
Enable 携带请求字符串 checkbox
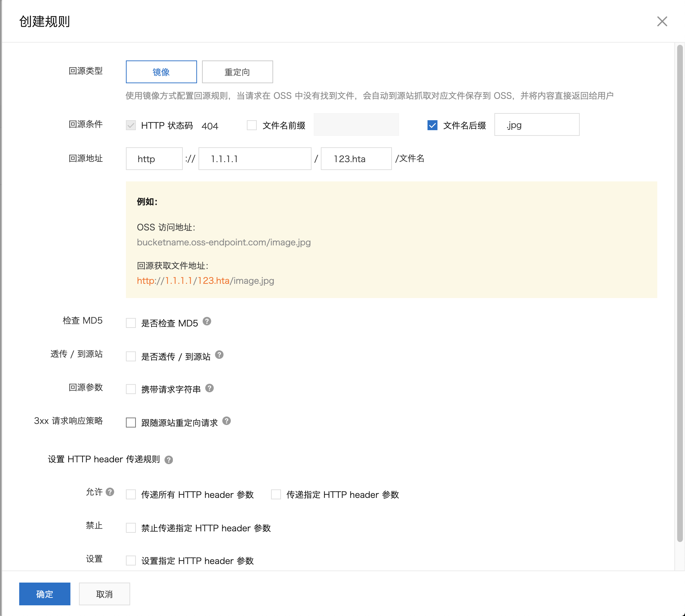pyautogui.click(x=131, y=389)
